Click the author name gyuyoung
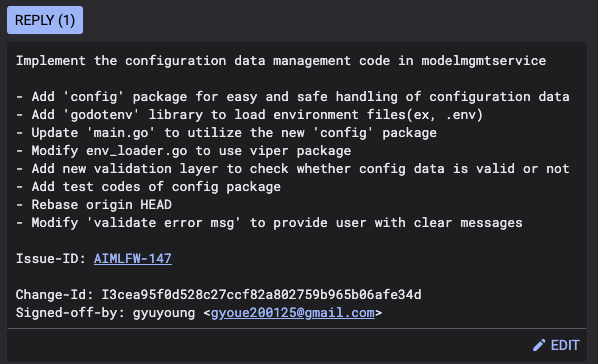The image size is (598, 364). tap(164, 313)
